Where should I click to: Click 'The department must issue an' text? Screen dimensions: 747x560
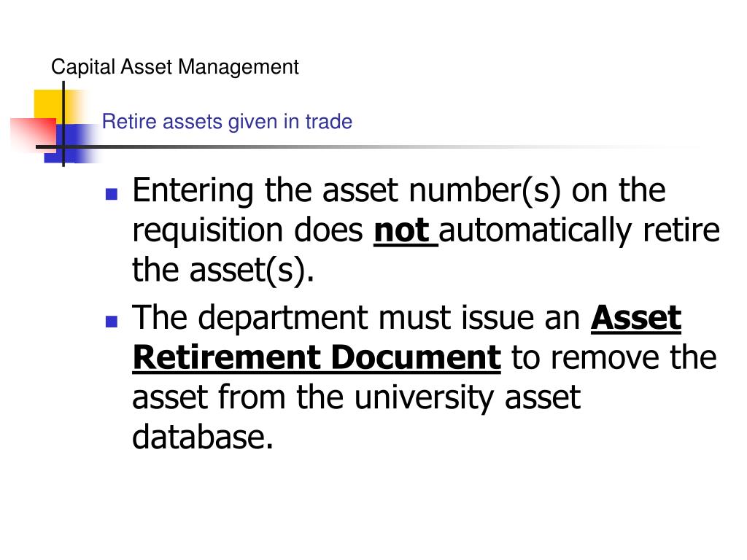356,318
